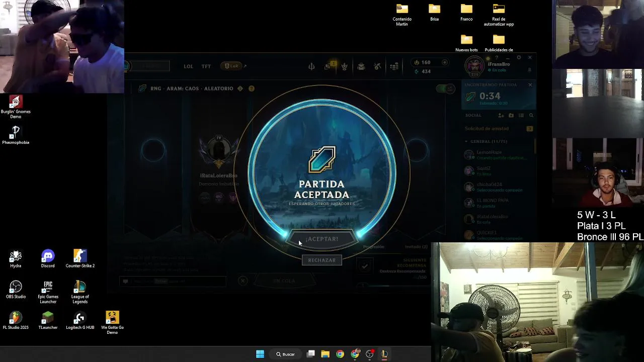644x362 pixels.
Task: Open FL Studio 2025 shortcut
Action: pos(16,321)
